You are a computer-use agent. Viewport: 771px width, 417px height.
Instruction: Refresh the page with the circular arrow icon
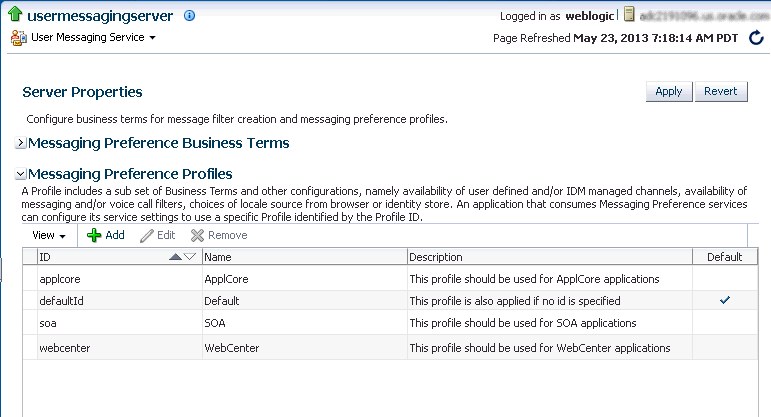pyautogui.click(x=756, y=37)
